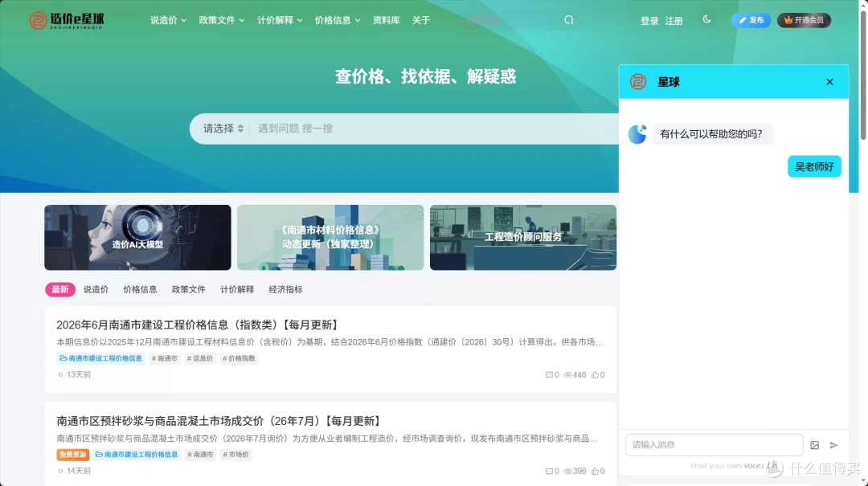The height and width of the screenshot is (486, 868).
Task: Click the #南通市 tag in second post
Action: pos(200,455)
